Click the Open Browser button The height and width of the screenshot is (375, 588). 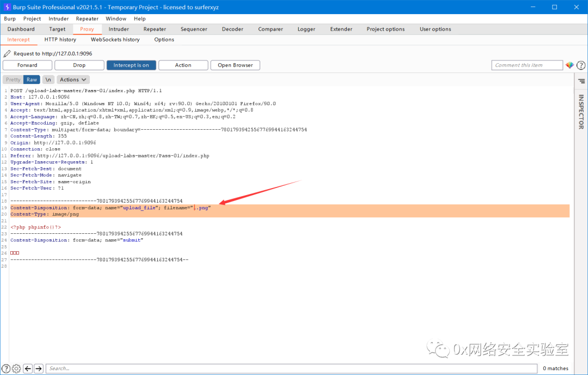click(x=235, y=65)
